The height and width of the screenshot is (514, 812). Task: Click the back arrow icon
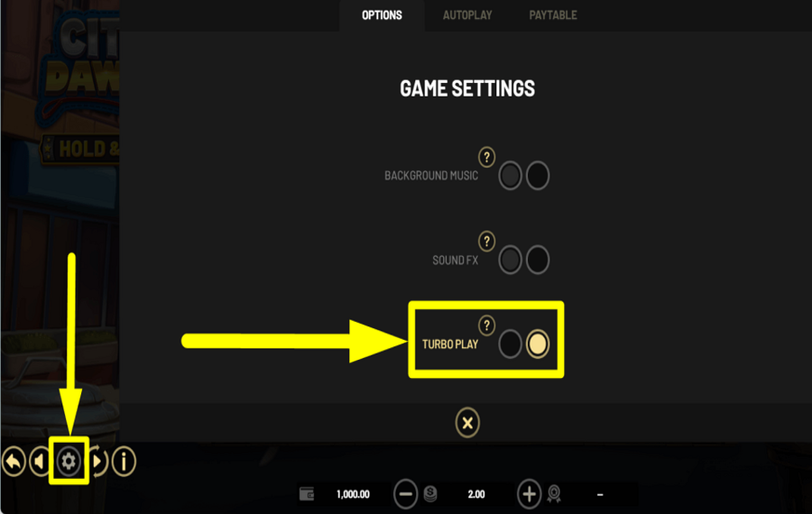pos(14,461)
